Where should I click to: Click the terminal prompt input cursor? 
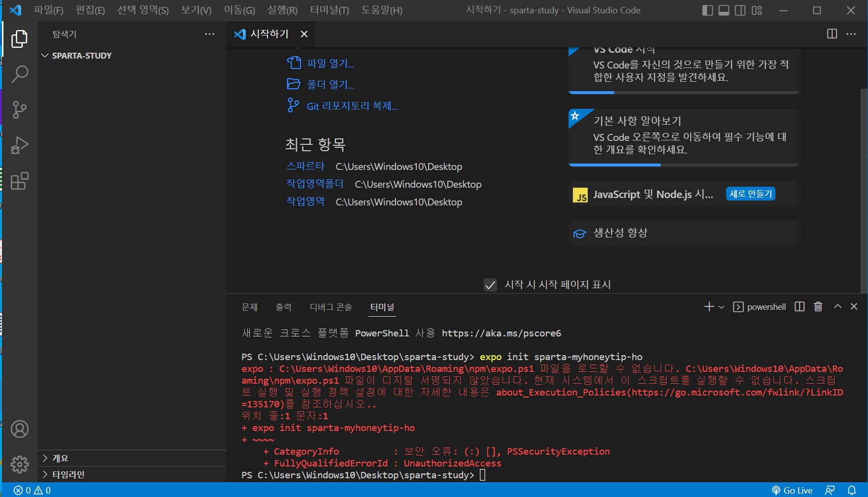tap(483, 475)
